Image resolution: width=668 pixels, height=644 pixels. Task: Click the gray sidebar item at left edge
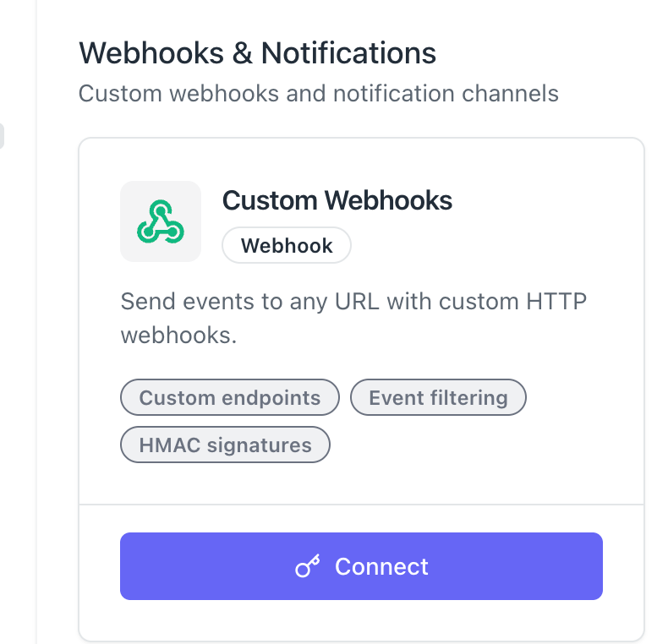[2, 136]
